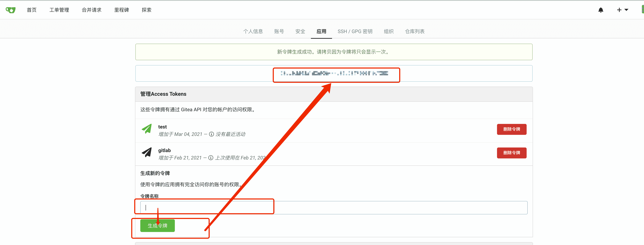644x245 pixels.
Task: Click info icon next to 上次使用在
Action: click(211, 158)
